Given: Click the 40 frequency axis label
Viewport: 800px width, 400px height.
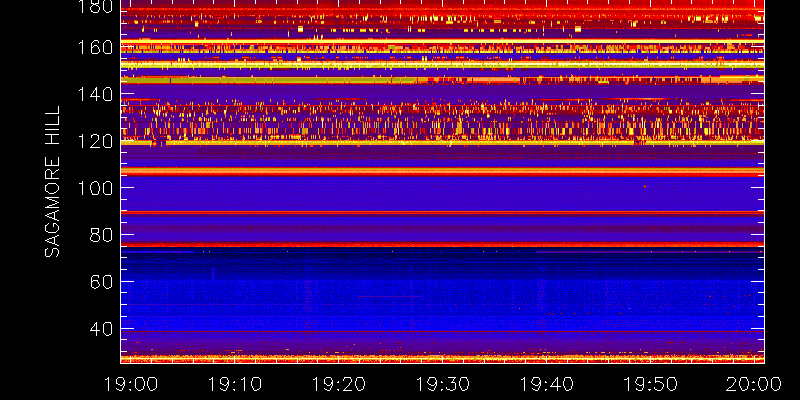Looking at the screenshot, I should [x=101, y=329].
